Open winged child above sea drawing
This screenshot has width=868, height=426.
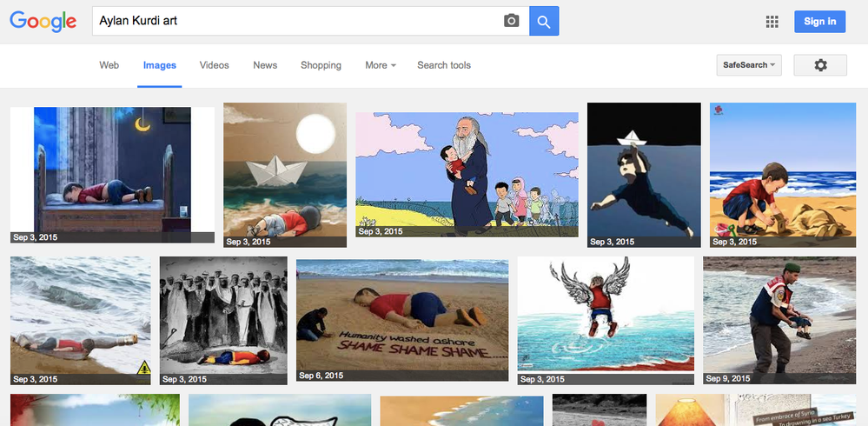coord(606,321)
